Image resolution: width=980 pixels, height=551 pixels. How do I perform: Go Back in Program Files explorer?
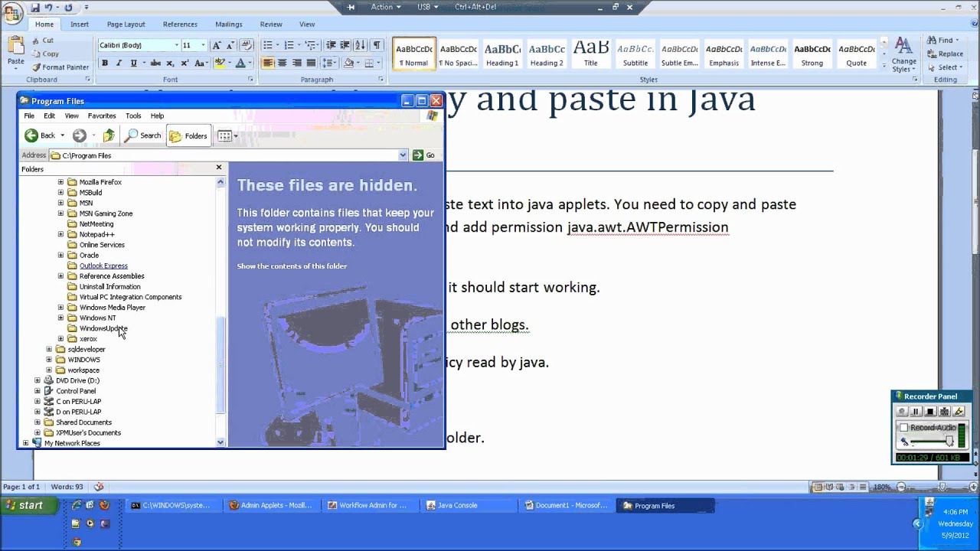[x=40, y=135]
